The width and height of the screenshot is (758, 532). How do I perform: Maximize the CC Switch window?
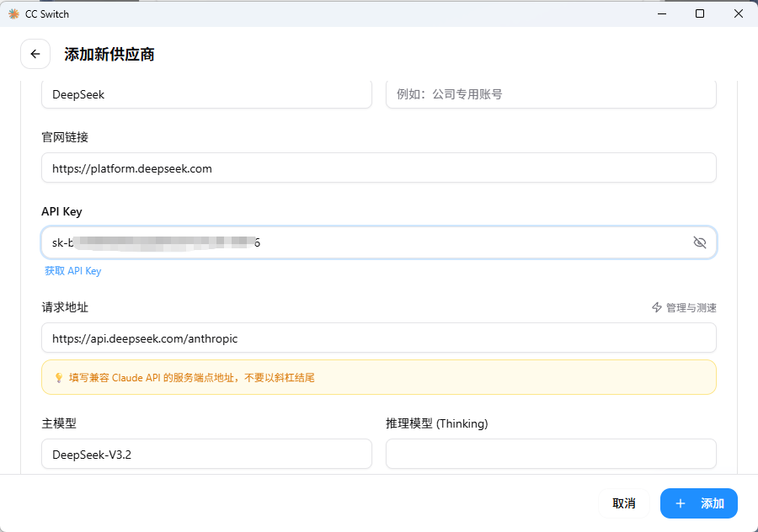coord(700,13)
